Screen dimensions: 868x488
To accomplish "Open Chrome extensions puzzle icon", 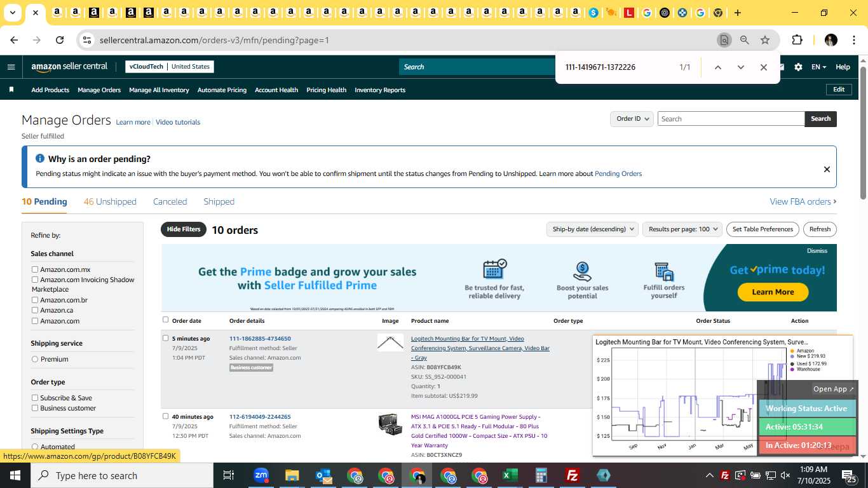I will 797,40.
